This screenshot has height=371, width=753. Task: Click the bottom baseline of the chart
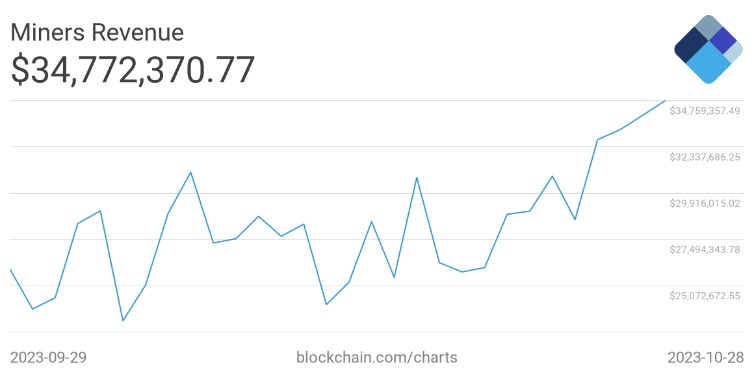click(376, 332)
